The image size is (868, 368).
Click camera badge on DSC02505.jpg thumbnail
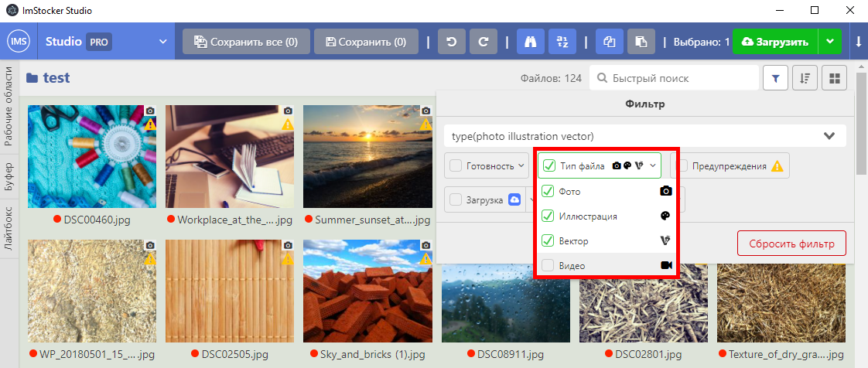point(288,245)
